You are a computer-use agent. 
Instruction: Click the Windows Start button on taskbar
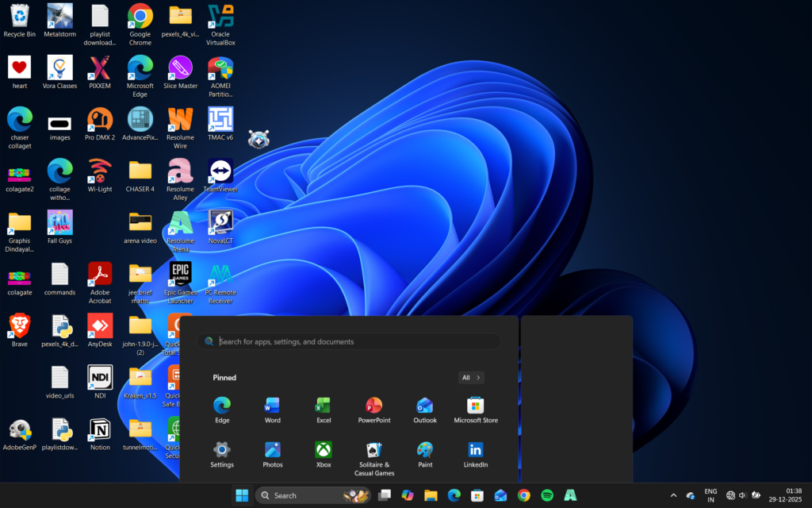click(x=242, y=495)
